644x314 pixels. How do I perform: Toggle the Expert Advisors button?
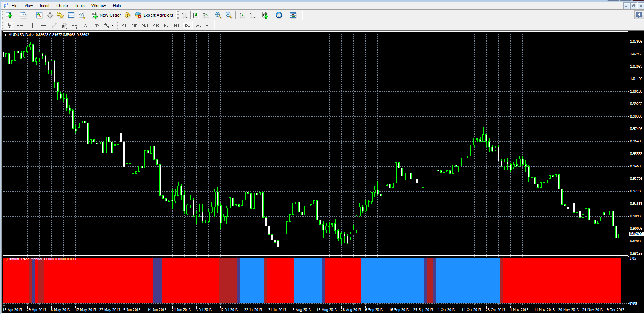point(154,15)
